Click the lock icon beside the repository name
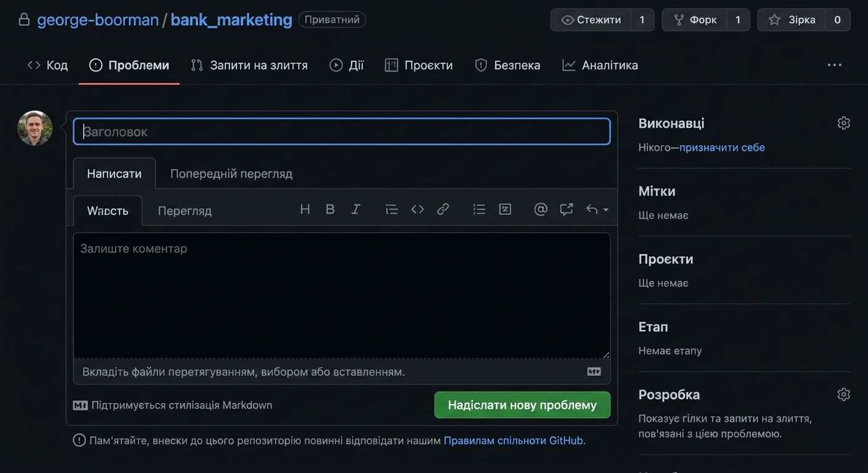The height and width of the screenshot is (473, 868). (24, 20)
